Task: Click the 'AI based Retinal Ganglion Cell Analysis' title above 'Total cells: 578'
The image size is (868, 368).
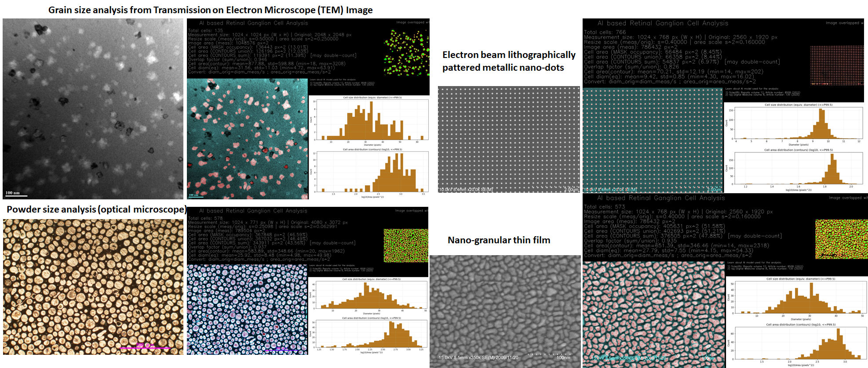Action: 253,211
